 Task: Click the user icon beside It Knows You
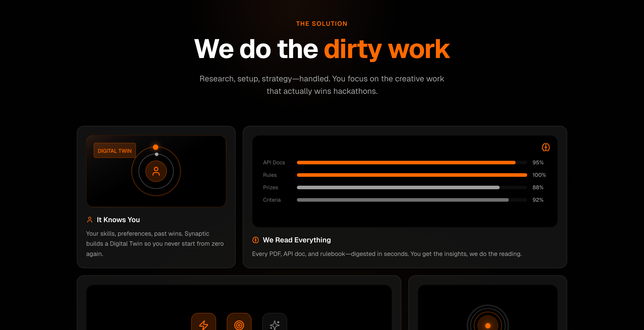tap(89, 219)
